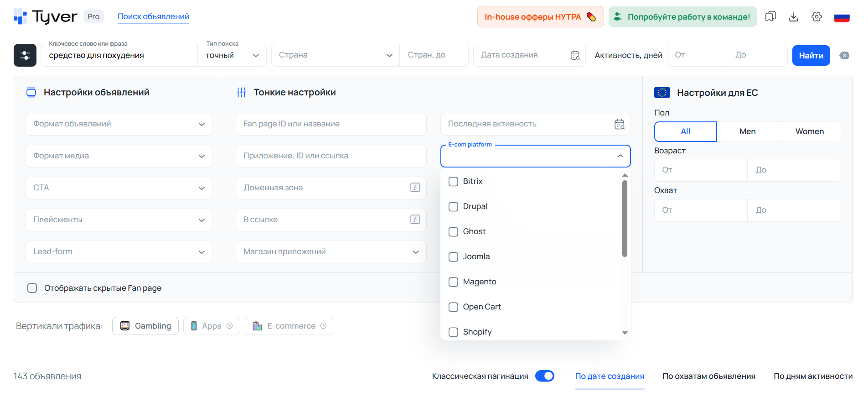Collapse the E-com platform dropdown

click(x=620, y=156)
